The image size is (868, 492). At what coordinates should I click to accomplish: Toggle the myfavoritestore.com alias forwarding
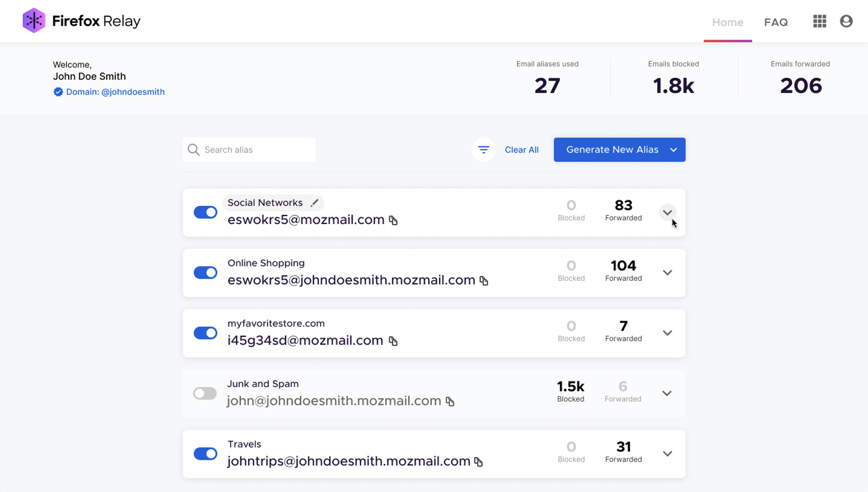[x=205, y=333]
